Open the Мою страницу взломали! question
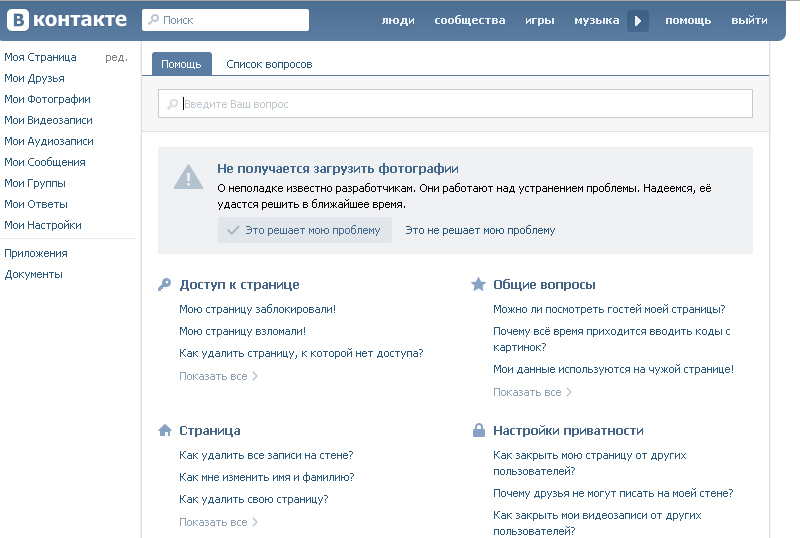Screen dimensions: 800x538 click(242, 331)
